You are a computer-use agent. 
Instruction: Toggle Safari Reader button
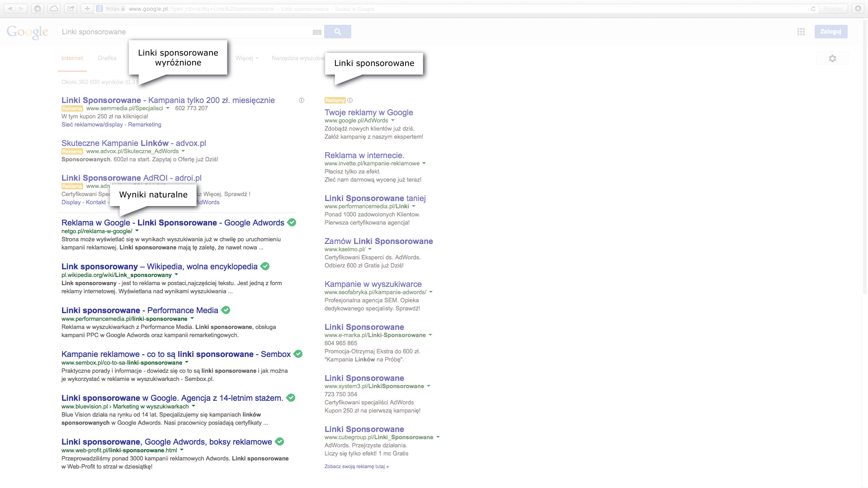click(x=833, y=9)
